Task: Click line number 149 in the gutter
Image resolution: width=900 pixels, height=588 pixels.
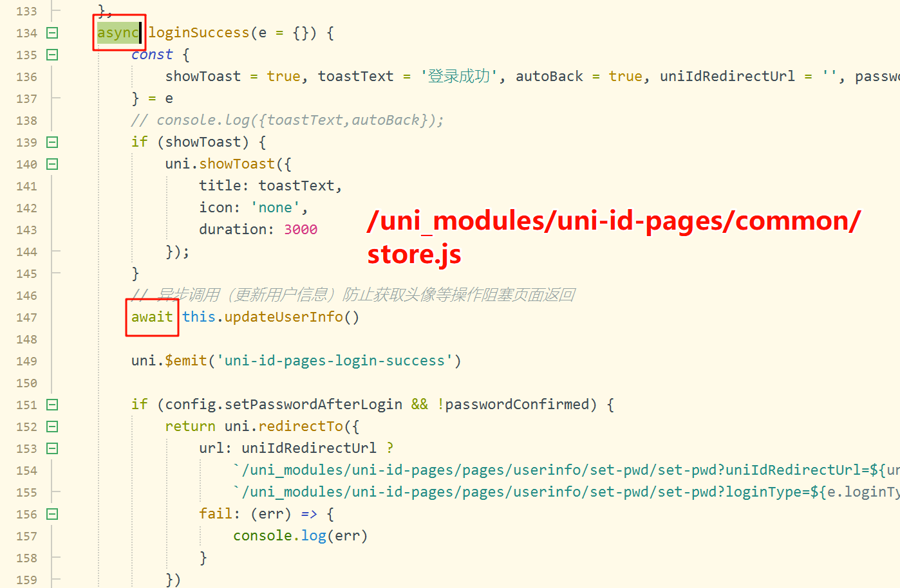Action: click(x=27, y=362)
